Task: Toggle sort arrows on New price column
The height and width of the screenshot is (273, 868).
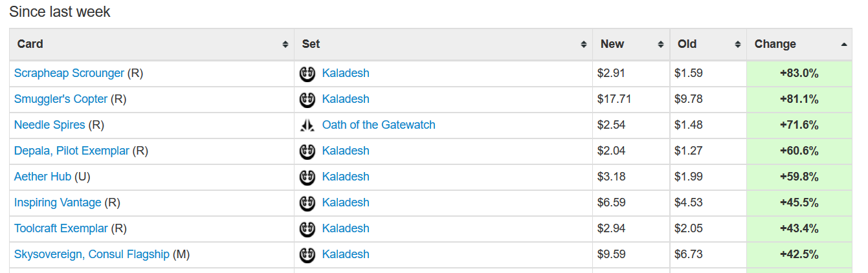Action: click(660, 45)
